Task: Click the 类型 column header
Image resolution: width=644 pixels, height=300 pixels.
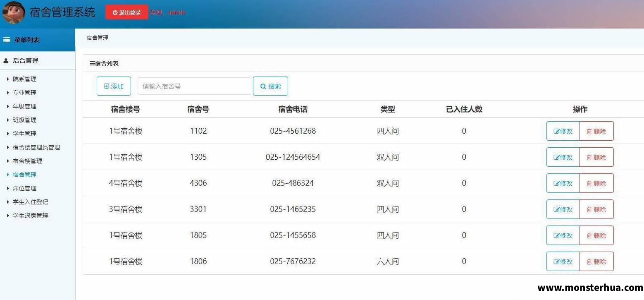Action: pyautogui.click(x=388, y=109)
